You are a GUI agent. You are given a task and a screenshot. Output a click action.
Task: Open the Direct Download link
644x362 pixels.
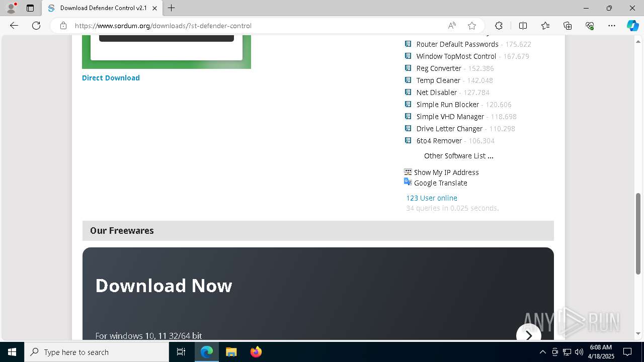click(111, 78)
